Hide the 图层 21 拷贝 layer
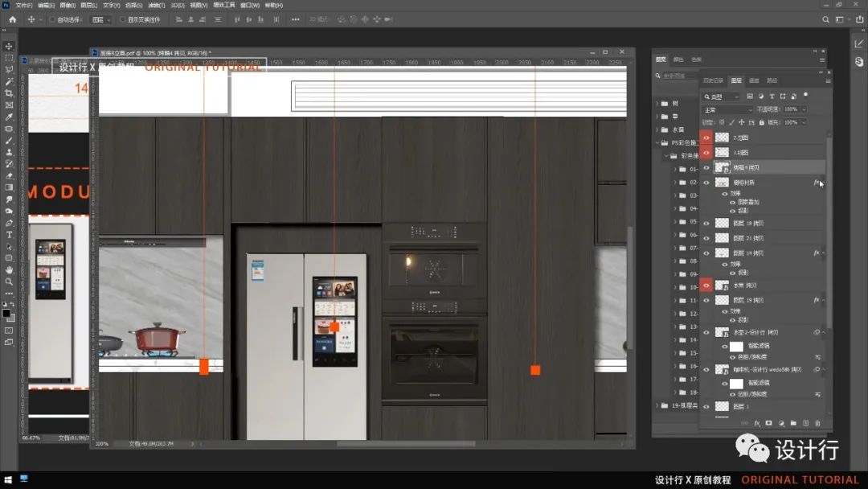 (x=706, y=238)
